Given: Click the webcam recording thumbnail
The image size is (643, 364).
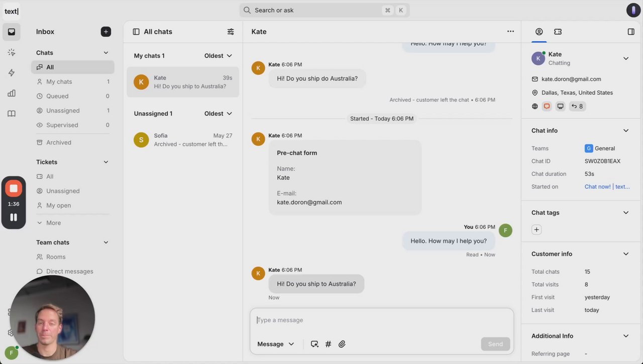Looking at the screenshot, I should pos(52,318).
